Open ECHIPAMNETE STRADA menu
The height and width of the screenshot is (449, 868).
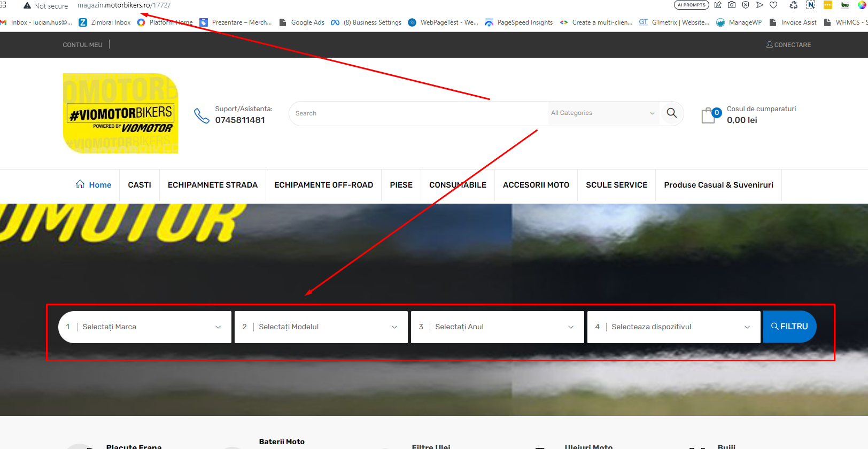[x=213, y=185]
